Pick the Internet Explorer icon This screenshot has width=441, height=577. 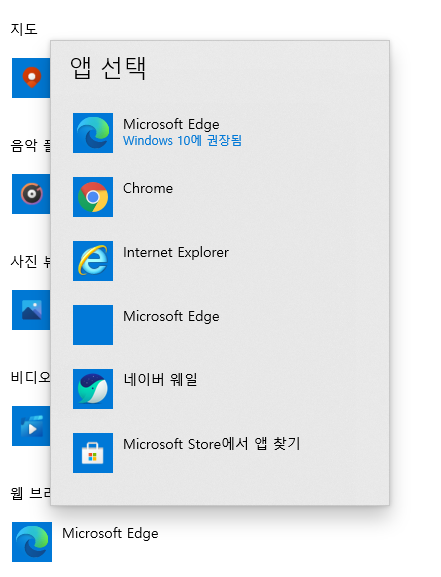pyautogui.click(x=93, y=261)
